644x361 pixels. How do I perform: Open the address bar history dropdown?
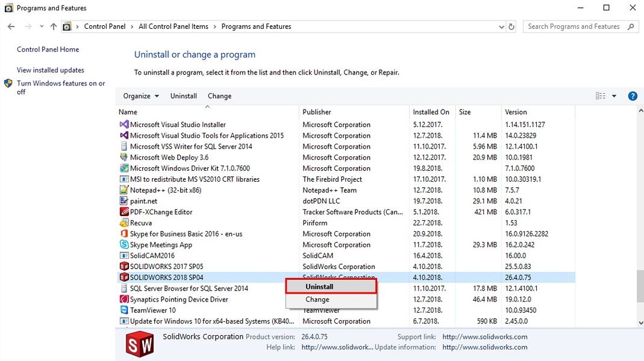click(502, 26)
